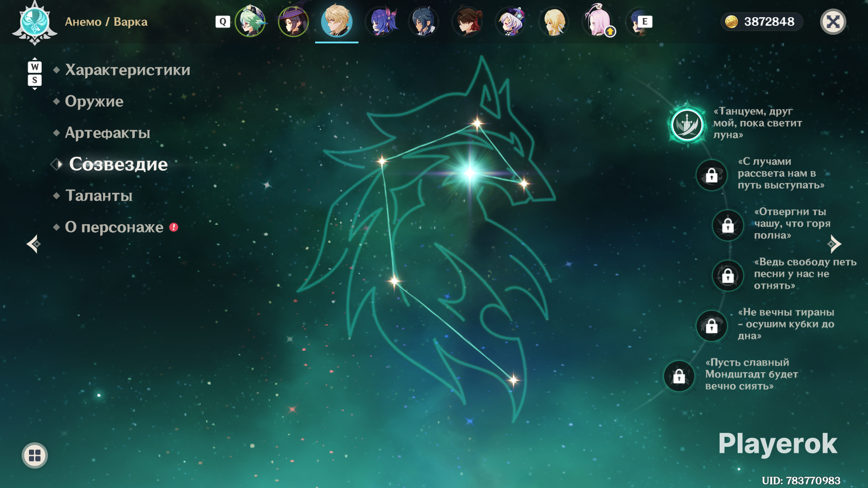
Task: Click the Anemo element emblem icon
Action: coord(35,22)
